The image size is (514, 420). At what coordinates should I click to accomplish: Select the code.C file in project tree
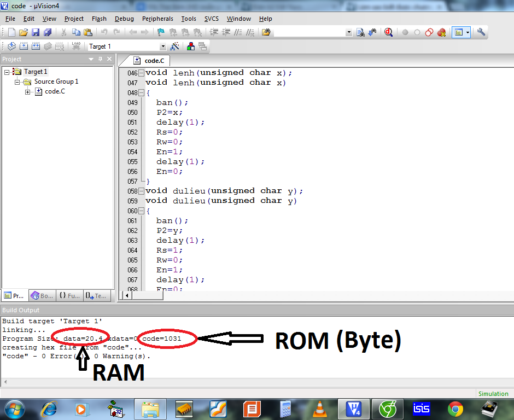pos(55,91)
